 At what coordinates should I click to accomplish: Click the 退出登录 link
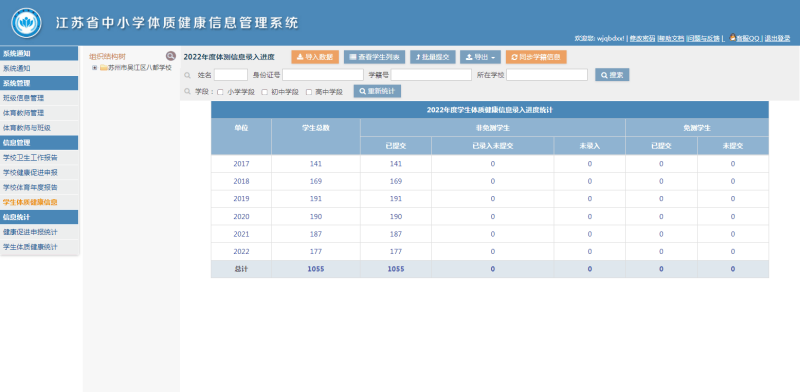(777, 38)
